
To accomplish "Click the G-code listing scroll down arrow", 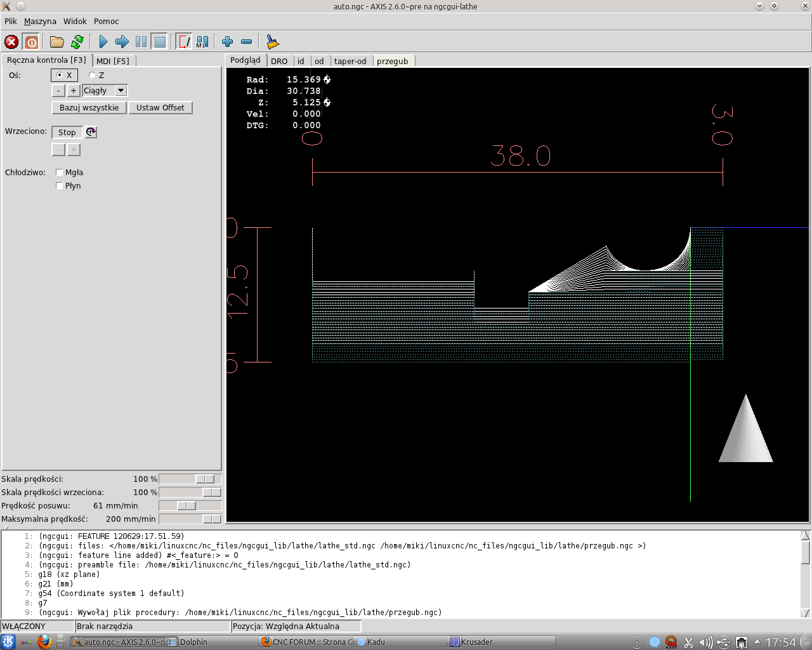I will tap(806, 613).
